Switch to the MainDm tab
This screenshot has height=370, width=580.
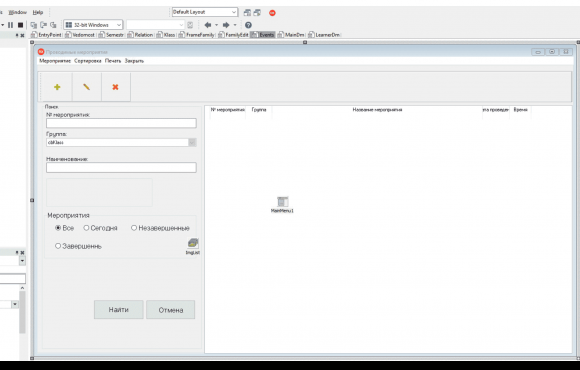click(x=291, y=35)
